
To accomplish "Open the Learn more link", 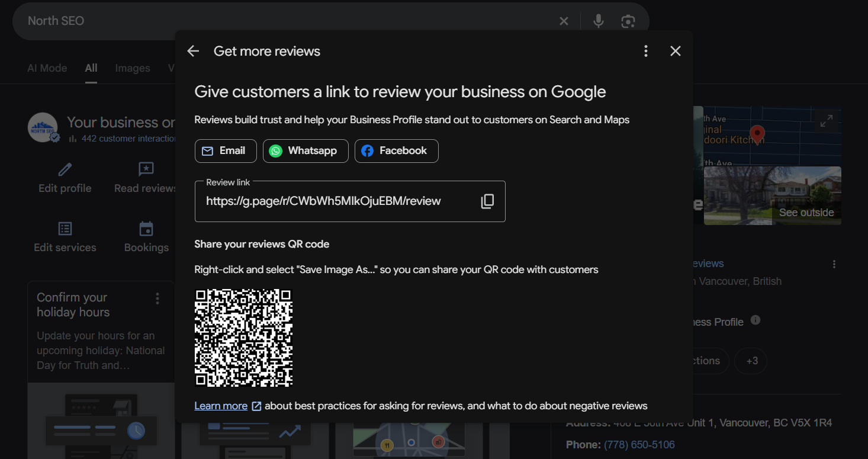I will tap(221, 406).
